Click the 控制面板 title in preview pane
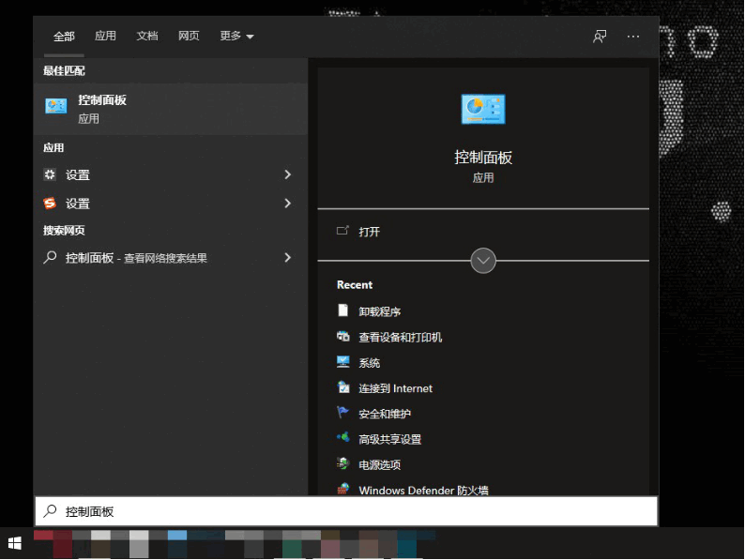Screen dimensions: 745x560 pos(483,158)
